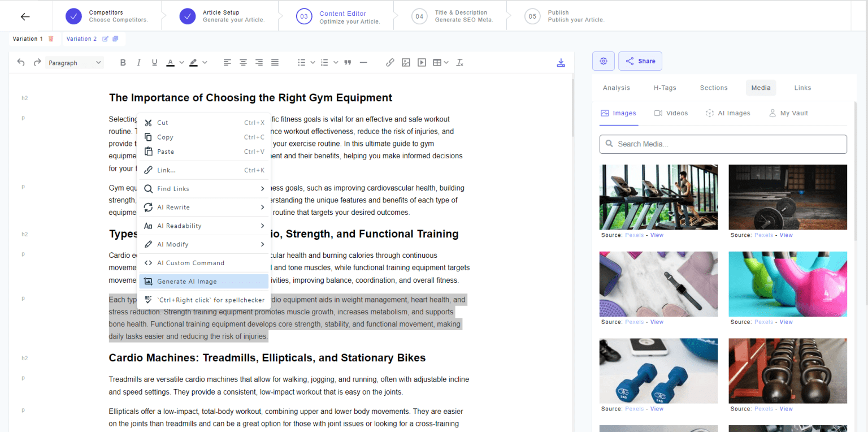
Task: Clear formatting with the Tx icon
Action: [460, 63]
